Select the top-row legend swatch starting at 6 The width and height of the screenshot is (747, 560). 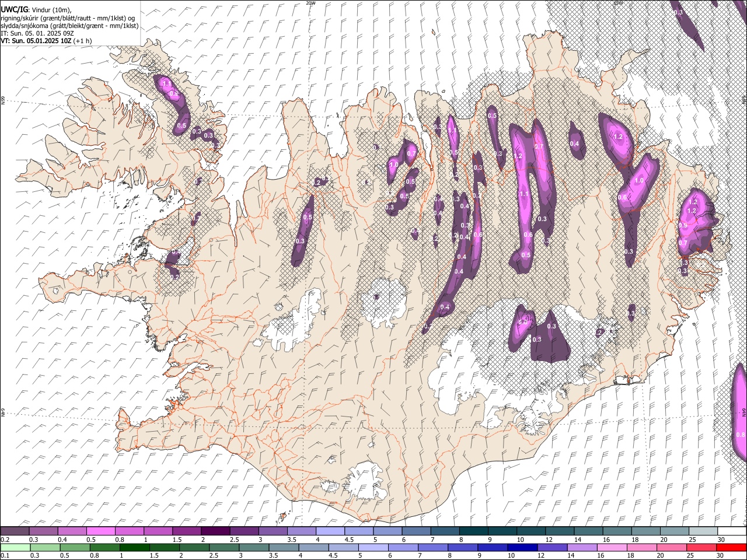click(416, 531)
